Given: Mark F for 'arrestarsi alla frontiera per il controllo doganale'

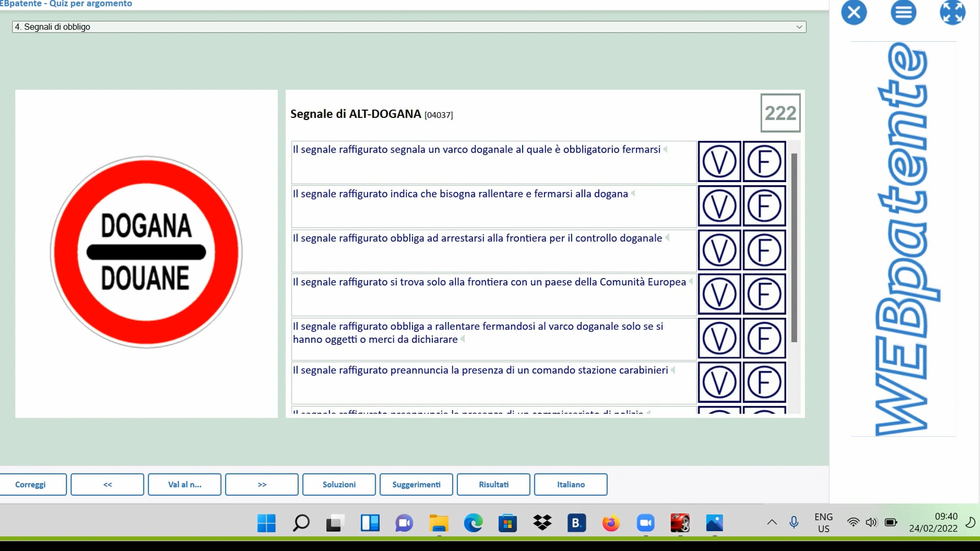Looking at the screenshot, I should [x=764, y=250].
